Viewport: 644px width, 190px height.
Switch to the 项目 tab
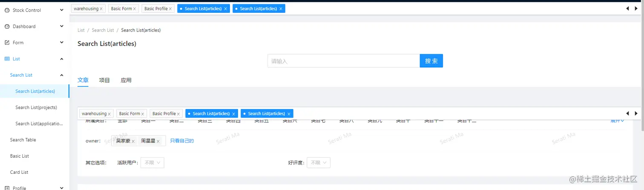pyautogui.click(x=104, y=80)
